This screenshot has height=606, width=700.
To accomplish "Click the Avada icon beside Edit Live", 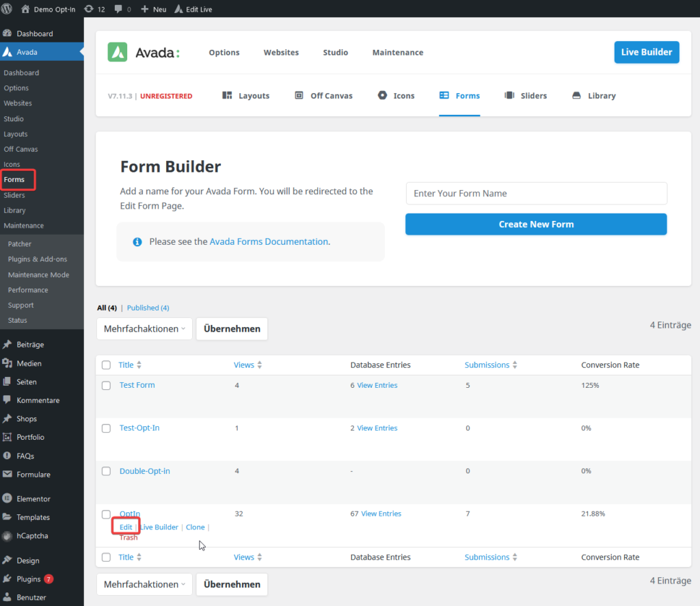I will pos(178,9).
